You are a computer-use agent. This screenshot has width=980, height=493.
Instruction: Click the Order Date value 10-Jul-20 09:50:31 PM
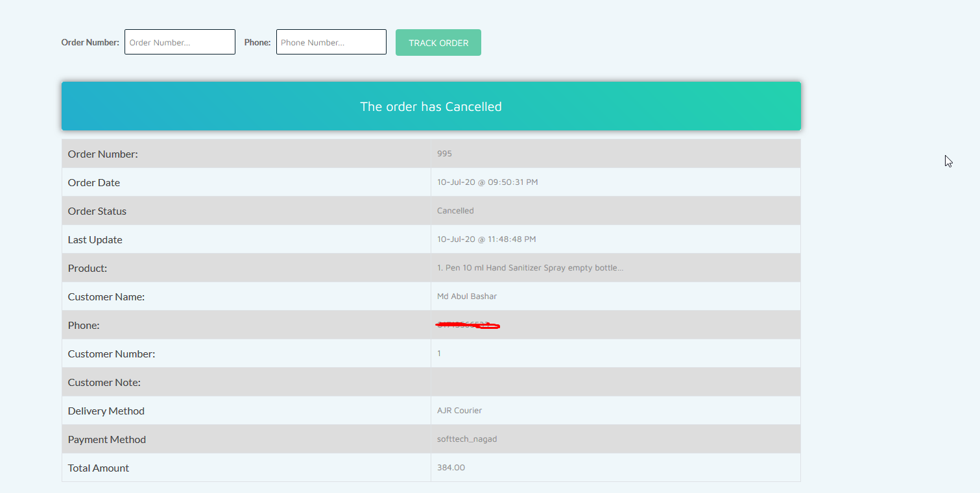tap(488, 182)
